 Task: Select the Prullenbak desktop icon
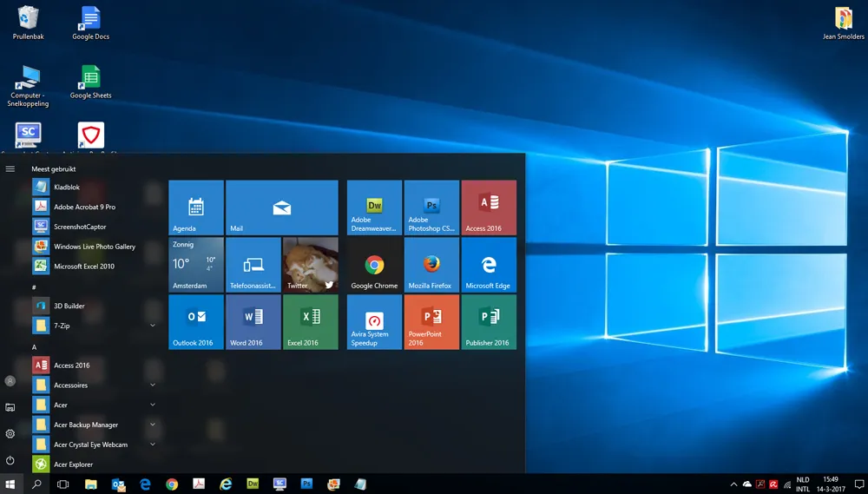point(29,23)
